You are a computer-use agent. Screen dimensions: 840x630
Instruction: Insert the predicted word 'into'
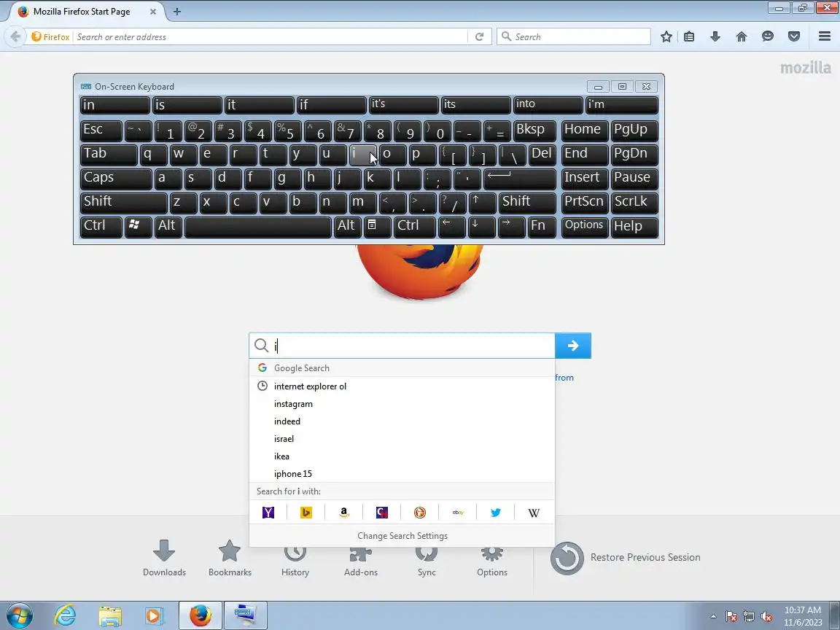tap(548, 105)
